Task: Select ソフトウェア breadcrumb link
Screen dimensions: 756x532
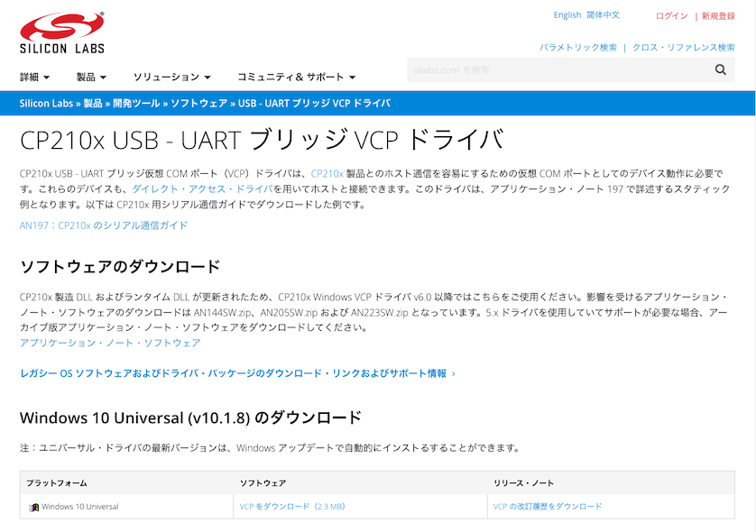Action: pos(198,104)
